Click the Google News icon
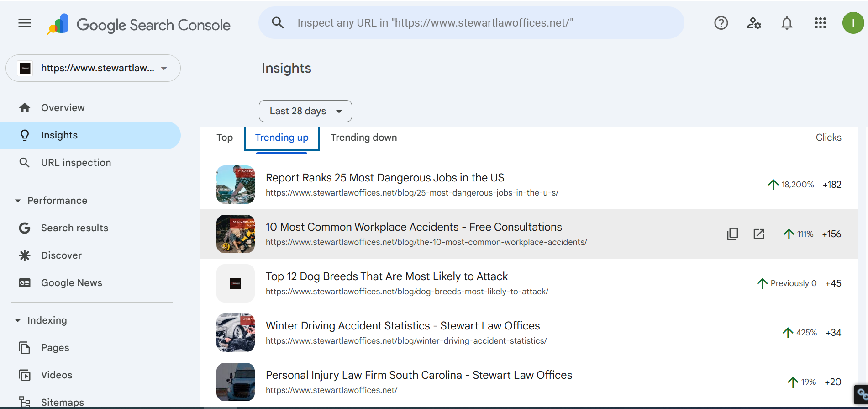This screenshot has width=868, height=409. pos(25,283)
